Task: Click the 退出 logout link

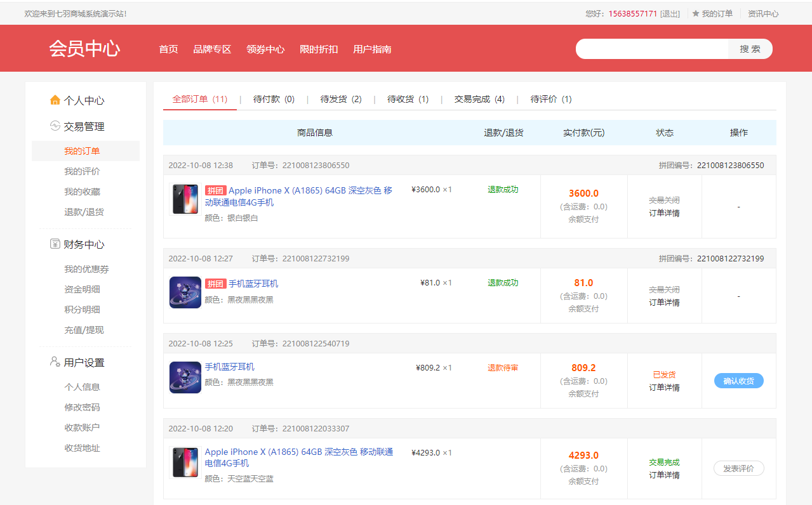Action: (x=670, y=13)
